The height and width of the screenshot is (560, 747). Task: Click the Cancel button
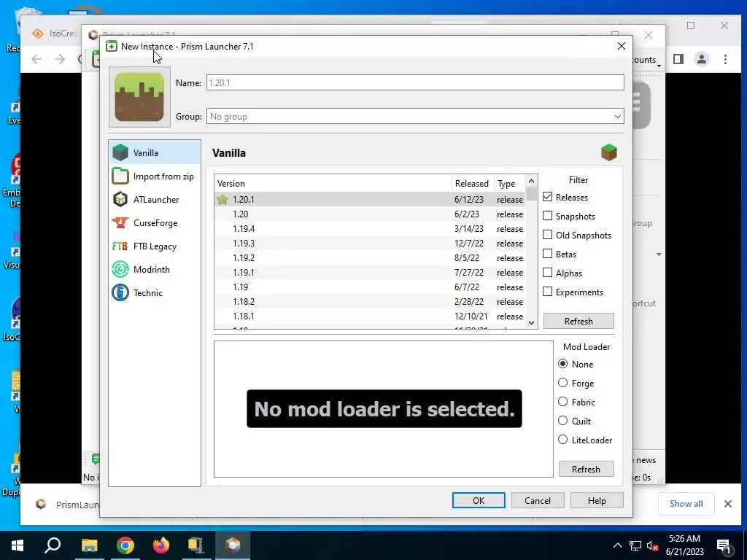[x=538, y=500]
